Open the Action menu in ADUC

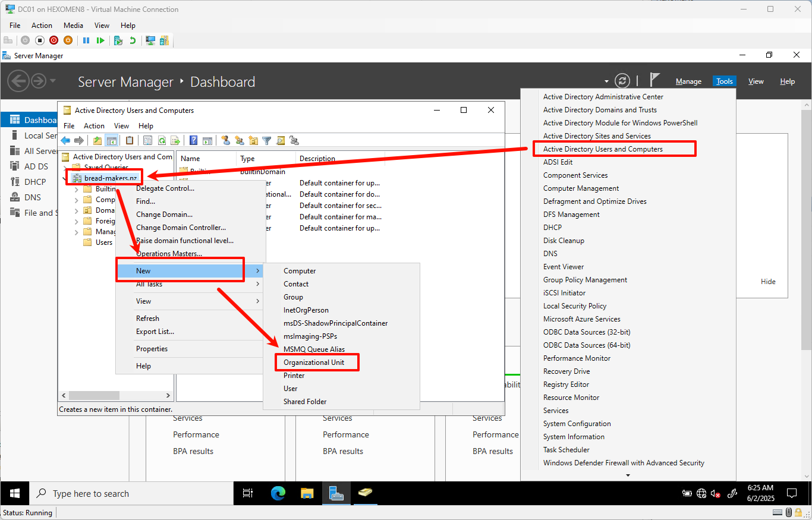(94, 126)
